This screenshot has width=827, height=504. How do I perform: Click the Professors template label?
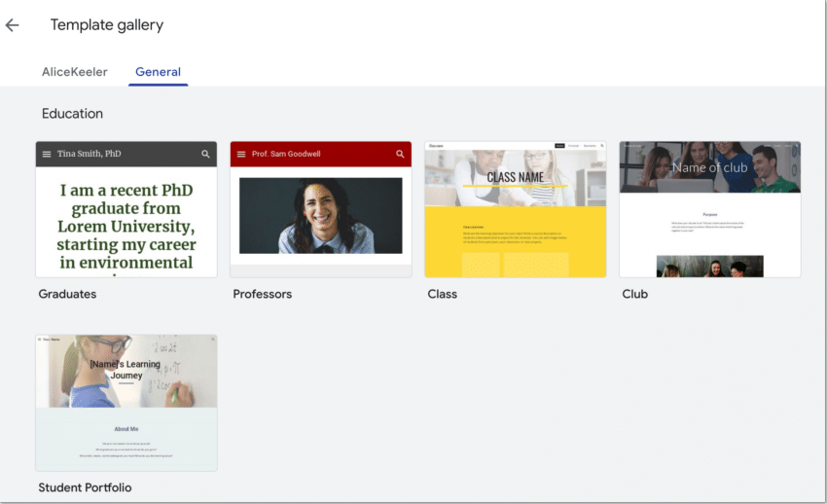click(x=262, y=294)
